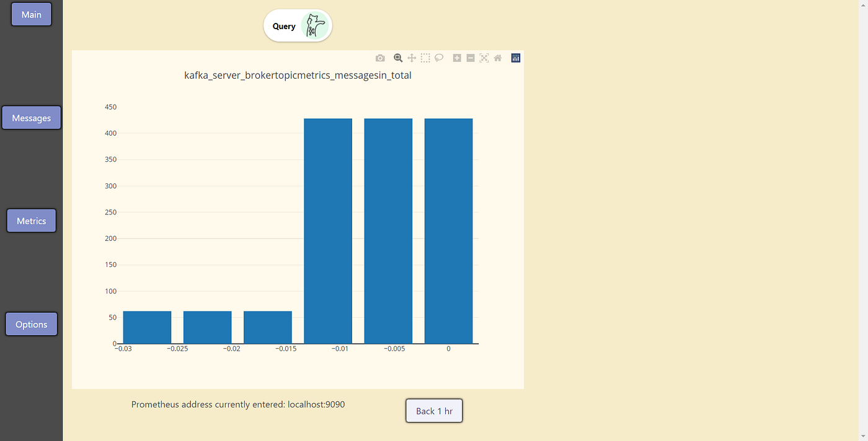Autoscale the chart axes
This screenshot has width=868, height=441.
coord(484,58)
